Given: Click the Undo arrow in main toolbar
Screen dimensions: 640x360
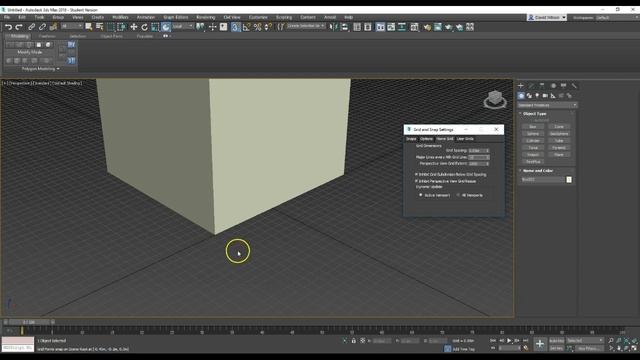Looking at the screenshot, I should tap(9, 27).
